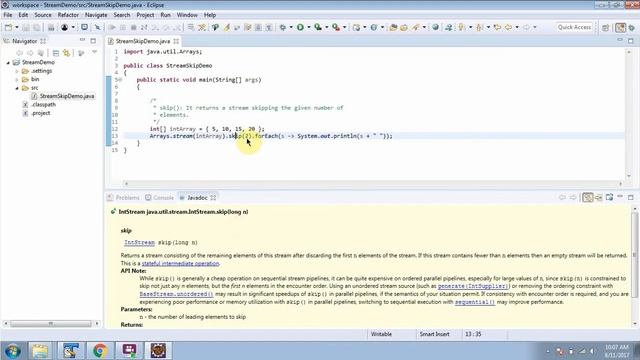Viewport: 640px width, 360px height.
Task: Open the Refactor menu
Action: coord(68,15)
